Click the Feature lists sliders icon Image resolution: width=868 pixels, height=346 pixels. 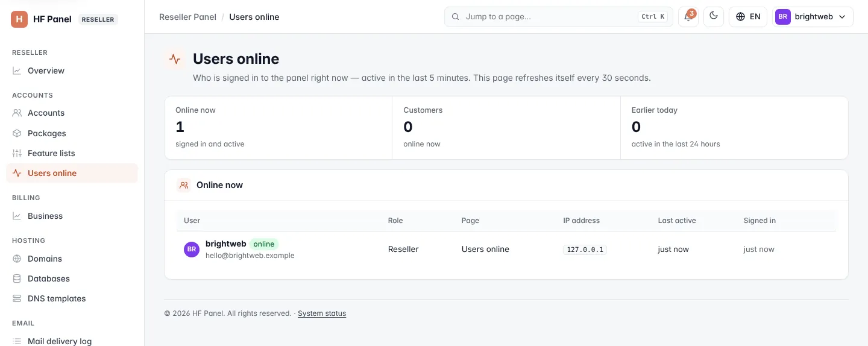[17, 153]
